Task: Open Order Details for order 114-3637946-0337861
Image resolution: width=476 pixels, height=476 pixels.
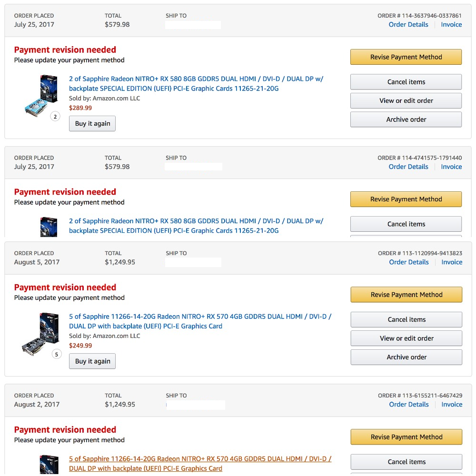Action: 408,25
